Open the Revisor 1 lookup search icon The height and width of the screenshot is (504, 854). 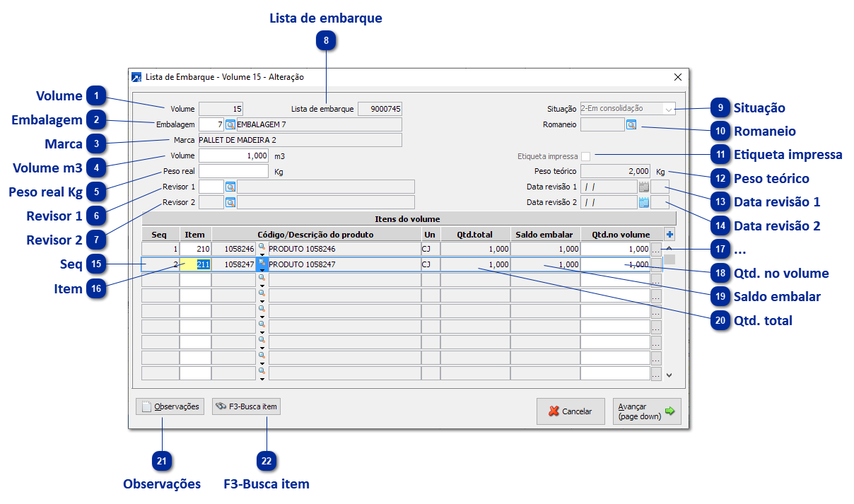pyautogui.click(x=230, y=187)
